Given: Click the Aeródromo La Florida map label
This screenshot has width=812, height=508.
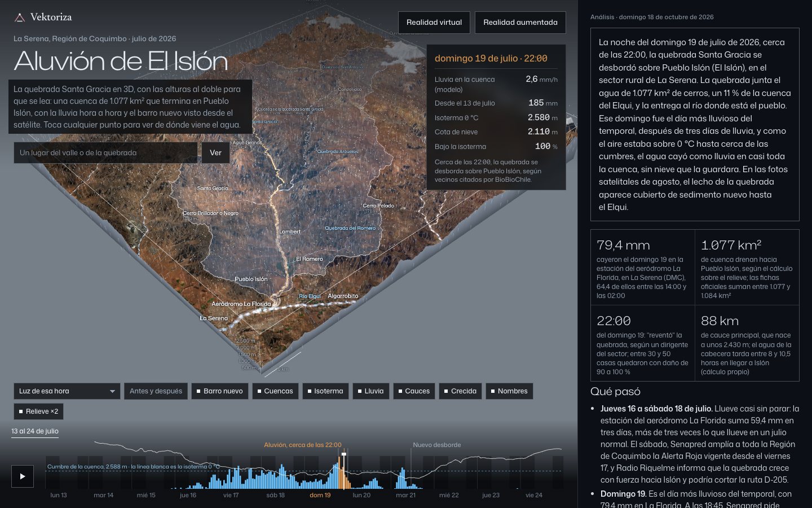Looking at the screenshot, I should click(x=241, y=304).
